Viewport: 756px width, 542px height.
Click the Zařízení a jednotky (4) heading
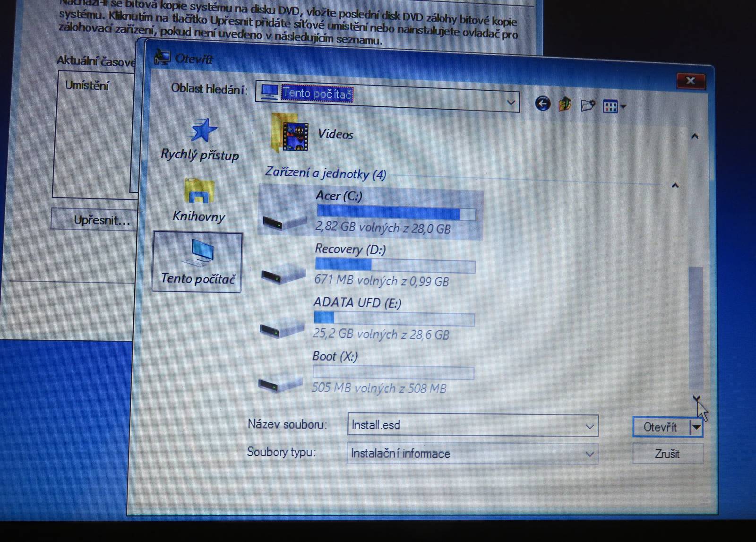pos(326,173)
